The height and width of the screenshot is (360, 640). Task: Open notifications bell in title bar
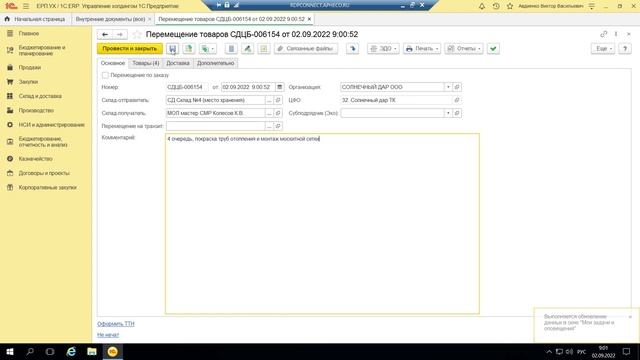click(482, 6)
